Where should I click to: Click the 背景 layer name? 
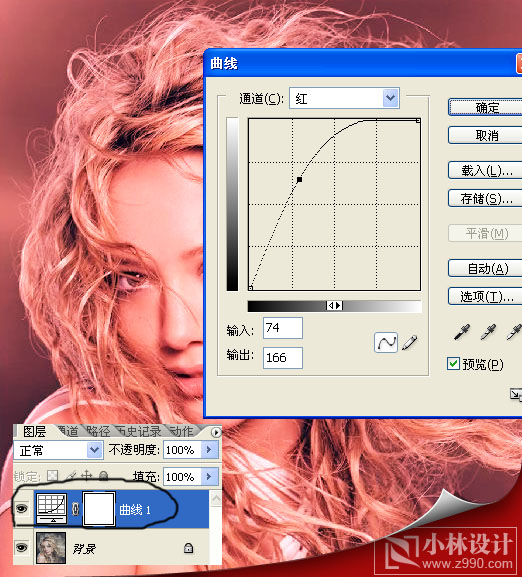(x=84, y=549)
